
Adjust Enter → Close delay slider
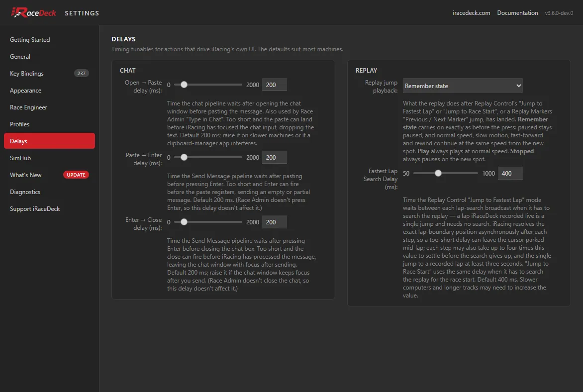click(208, 222)
